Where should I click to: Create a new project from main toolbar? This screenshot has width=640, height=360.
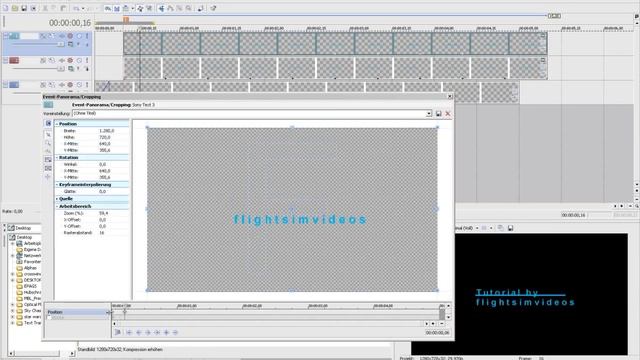[x=6, y=8]
